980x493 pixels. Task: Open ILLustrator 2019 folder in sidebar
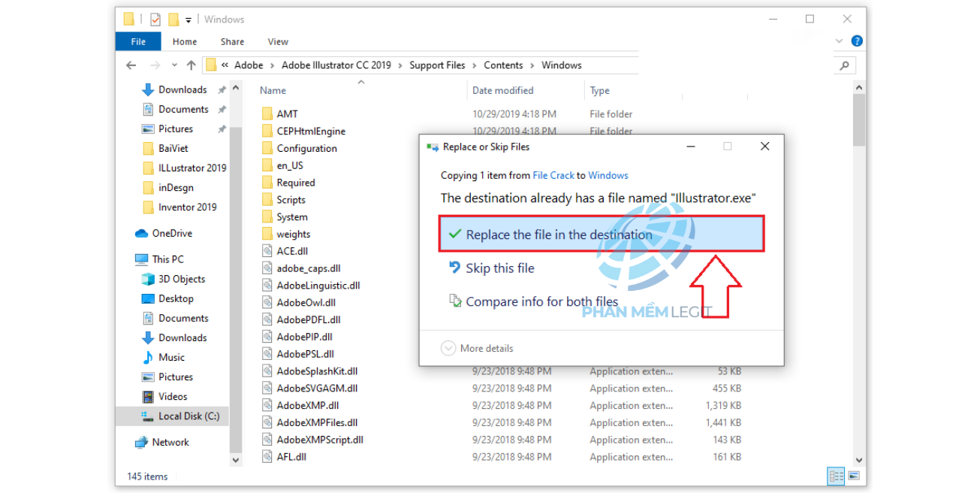point(192,168)
